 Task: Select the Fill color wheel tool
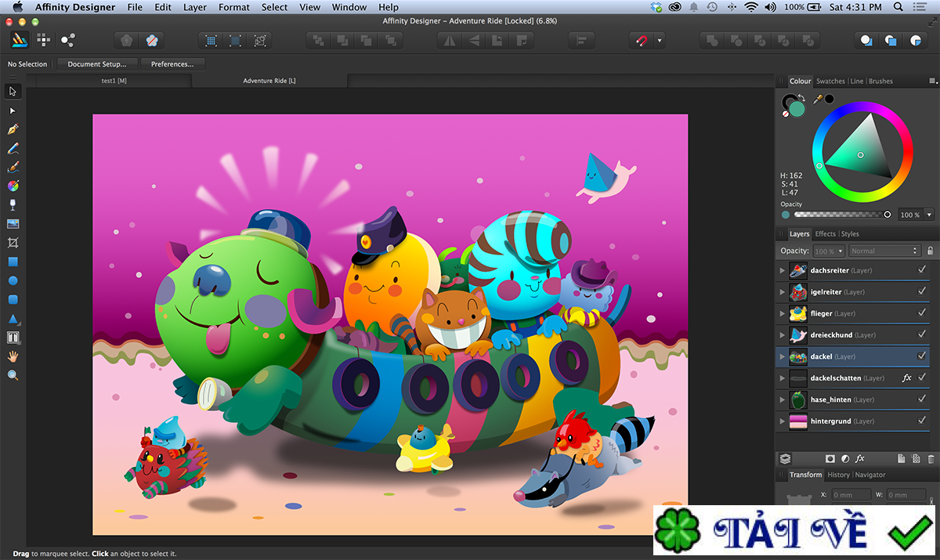point(13,186)
